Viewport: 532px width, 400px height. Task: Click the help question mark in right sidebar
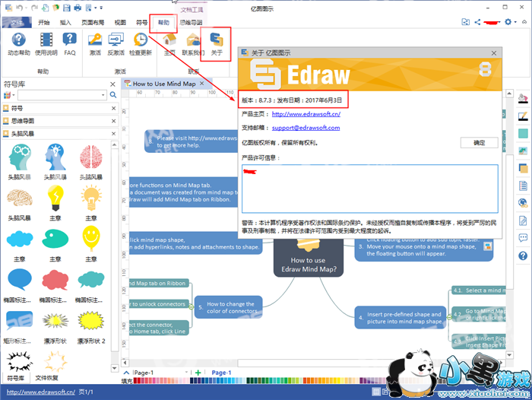tap(523, 256)
